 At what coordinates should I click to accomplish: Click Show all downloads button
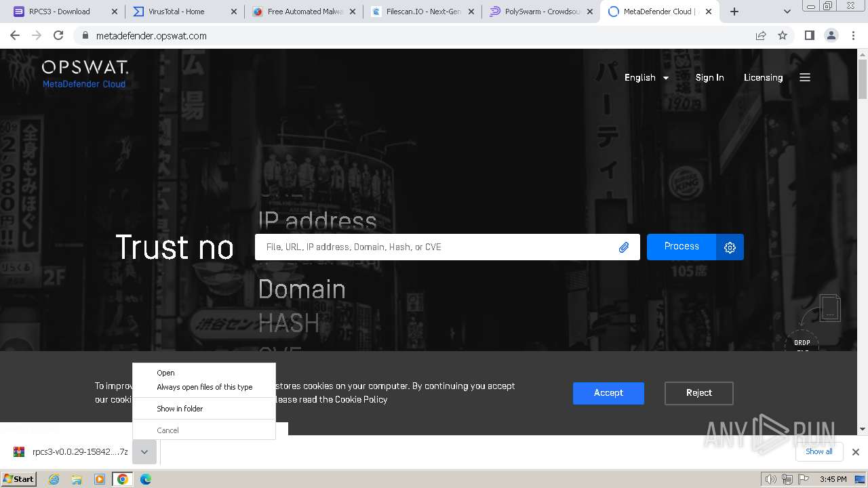818,451
